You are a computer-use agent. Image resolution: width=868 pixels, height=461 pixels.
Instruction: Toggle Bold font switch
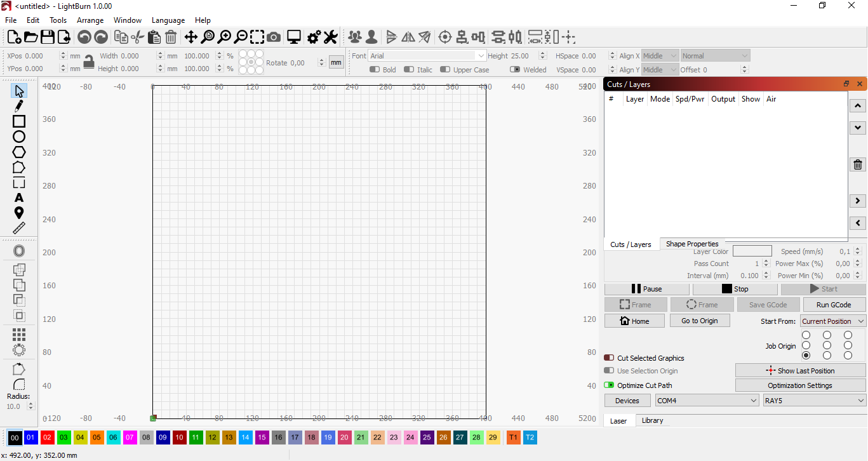click(x=375, y=70)
